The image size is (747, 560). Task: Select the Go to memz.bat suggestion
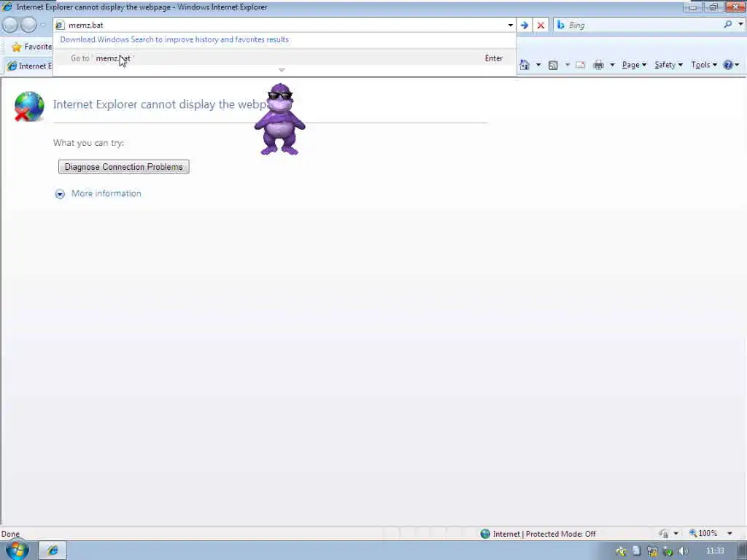[285, 58]
